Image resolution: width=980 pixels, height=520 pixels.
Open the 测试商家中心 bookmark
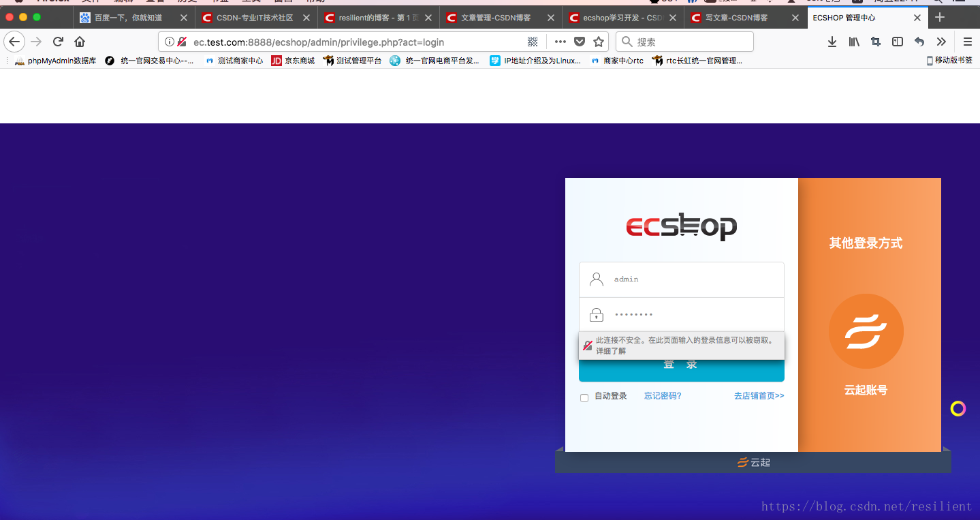coord(234,61)
